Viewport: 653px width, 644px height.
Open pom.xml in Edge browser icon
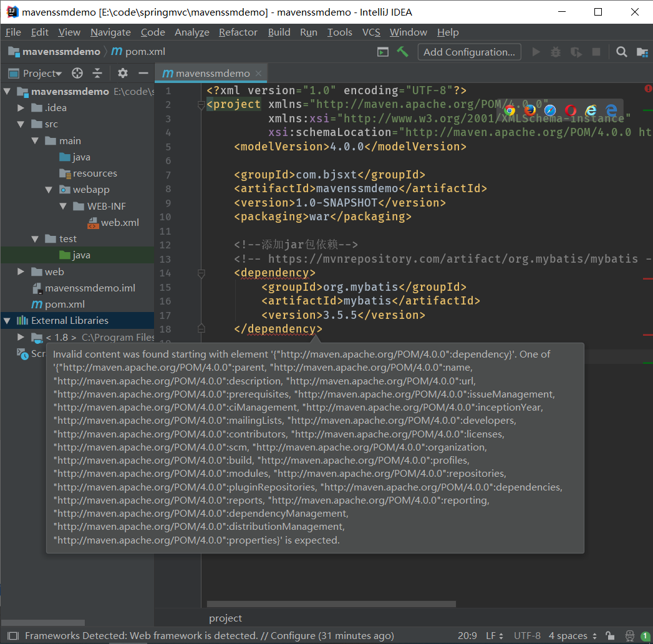[611, 110]
